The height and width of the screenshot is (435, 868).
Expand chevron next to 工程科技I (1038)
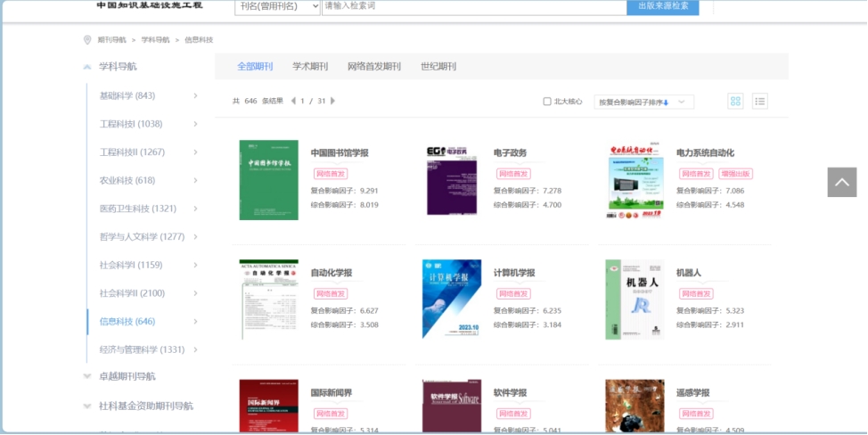195,124
